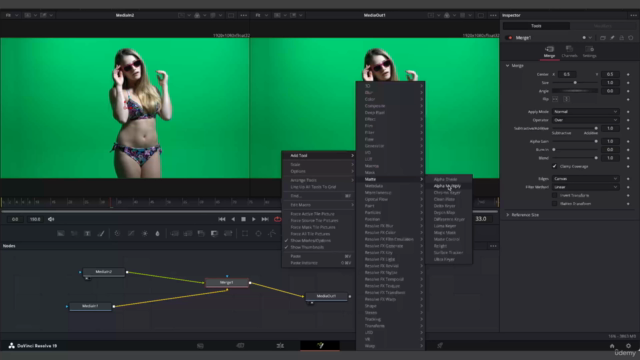Screen dimensions: 640x360
Task: Add a Paint node from toolbar
Action: [x=101, y=233]
